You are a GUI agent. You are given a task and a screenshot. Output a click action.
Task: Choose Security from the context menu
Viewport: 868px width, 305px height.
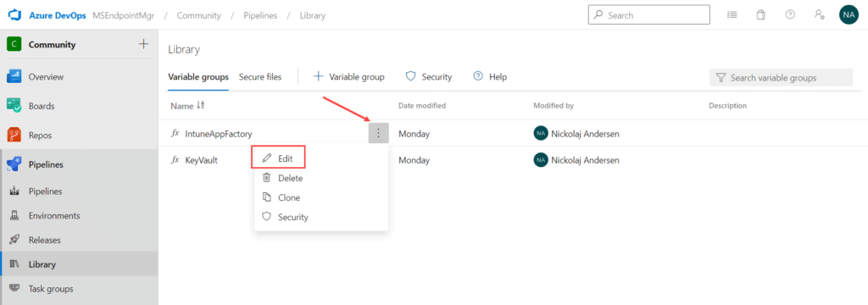pos(321,217)
